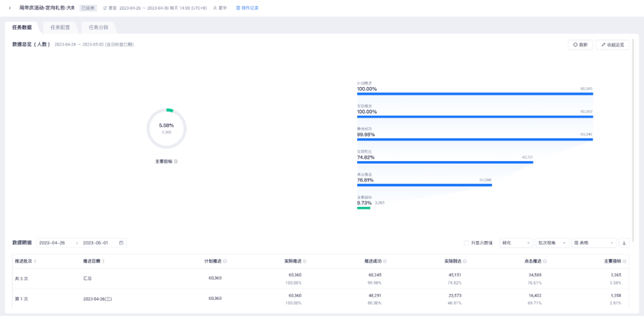Image resolution: width=644 pixels, height=316 pixels.
Task: Click the 汇总 cell
Action: click(87, 278)
